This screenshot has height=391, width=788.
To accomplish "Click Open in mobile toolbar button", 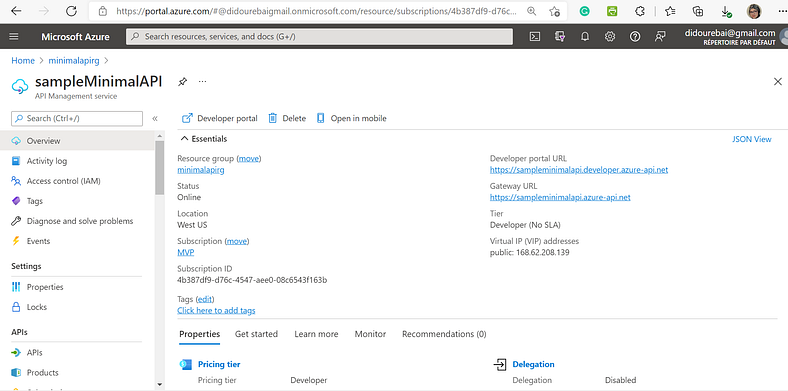I will [x=351, y=119].
